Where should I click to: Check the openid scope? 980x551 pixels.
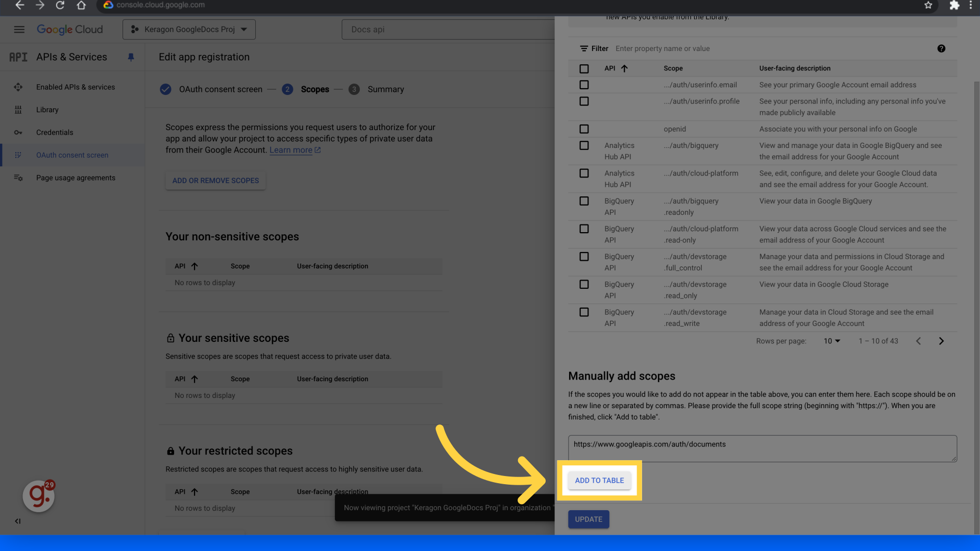pyautogui.click(x=584, y=129)
